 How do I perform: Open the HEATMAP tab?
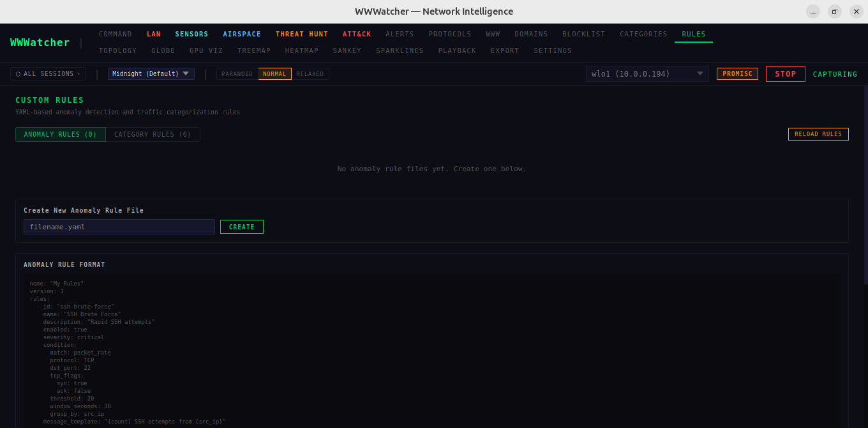pos(302,50)
